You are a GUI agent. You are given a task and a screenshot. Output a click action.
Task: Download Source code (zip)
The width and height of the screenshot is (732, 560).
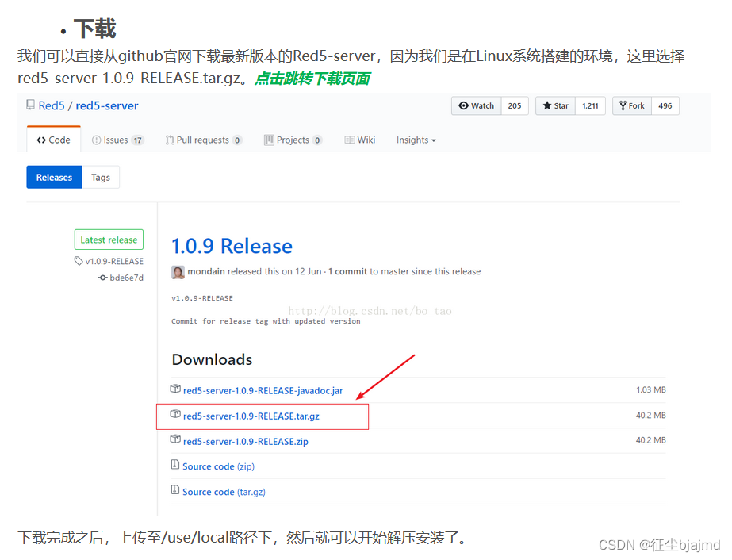click(218, 466)
